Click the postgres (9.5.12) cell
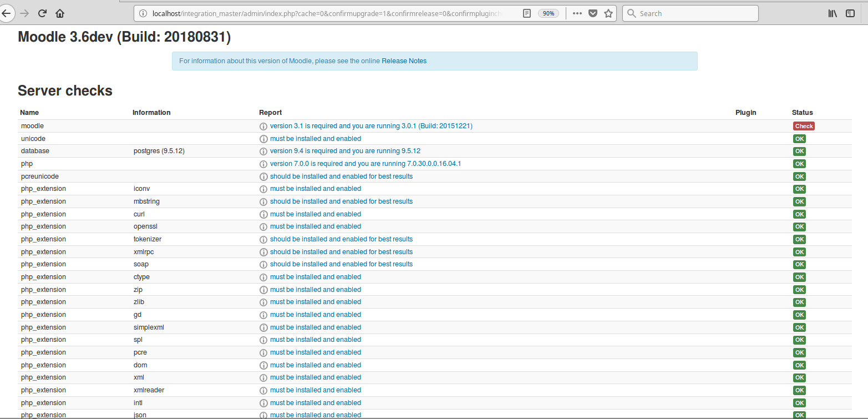The image size is (868, 419). pyautogui.click(x=159, y=151)
